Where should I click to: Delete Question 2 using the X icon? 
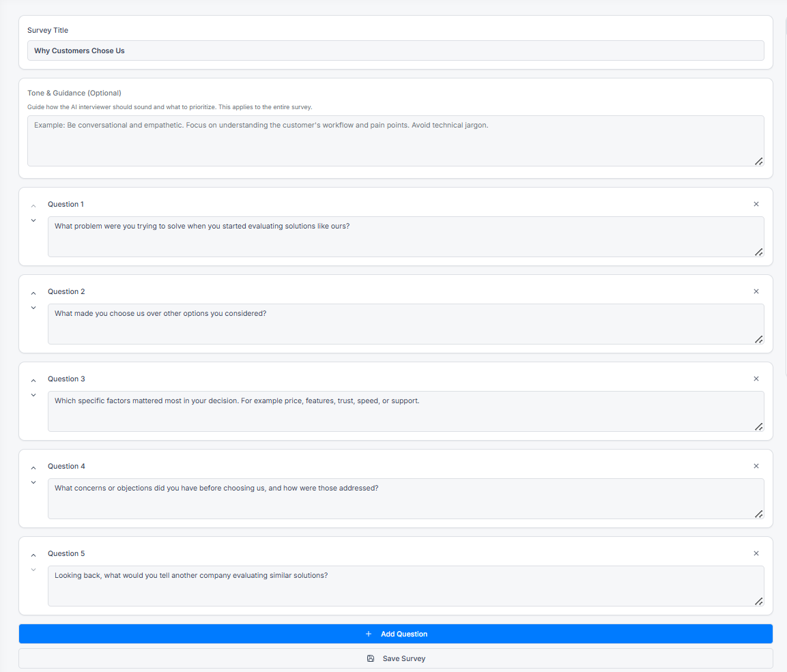click(x=756, y=291)
